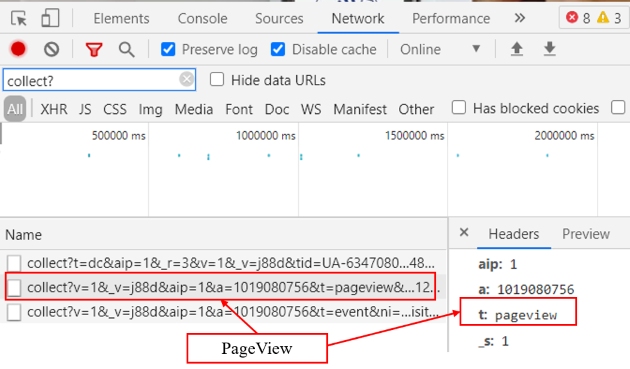Image resolution: width=630 pixels, height=369 pixels.
Task: Uncheck the Disable cache checkbox
Action: tap(278, 49)
